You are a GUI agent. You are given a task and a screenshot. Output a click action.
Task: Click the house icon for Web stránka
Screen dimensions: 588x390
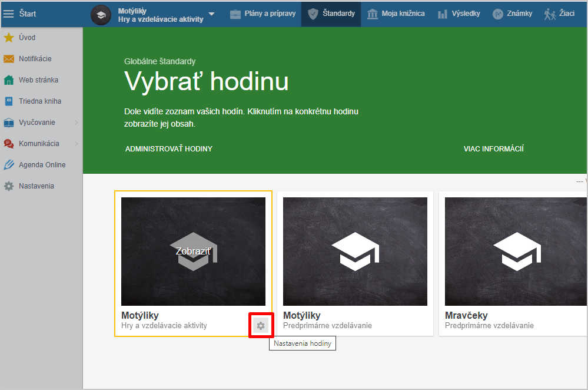(x=9, y=80)
